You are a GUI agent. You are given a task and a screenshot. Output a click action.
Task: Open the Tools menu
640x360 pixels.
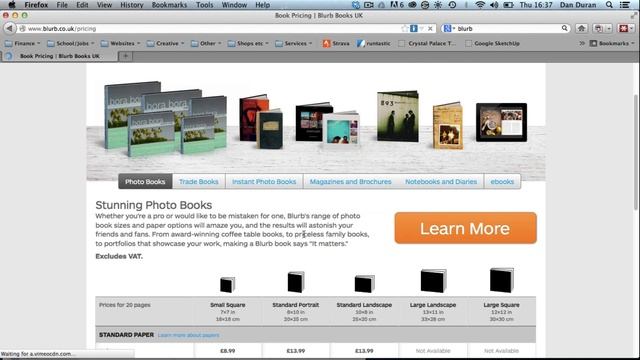[x=204, y=5]
